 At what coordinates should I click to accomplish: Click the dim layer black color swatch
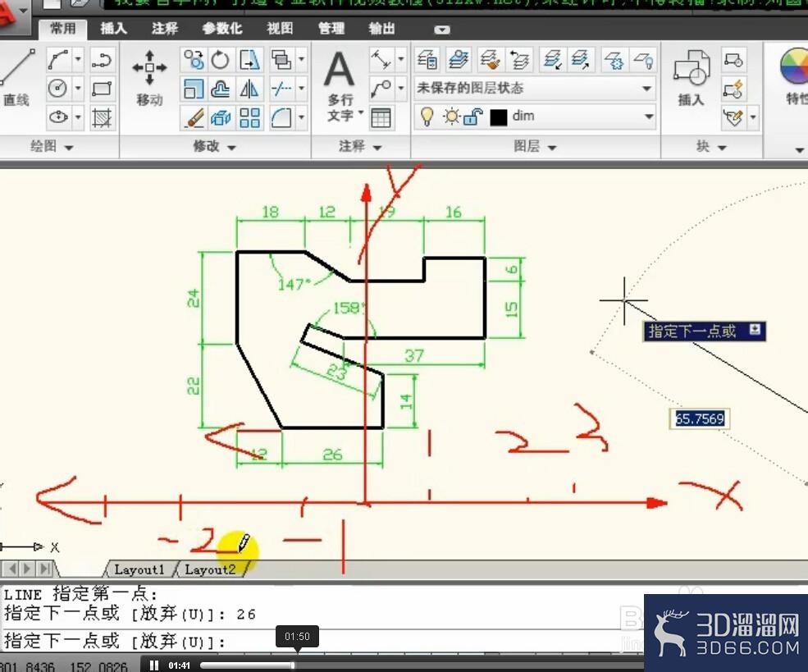point(498,117)
